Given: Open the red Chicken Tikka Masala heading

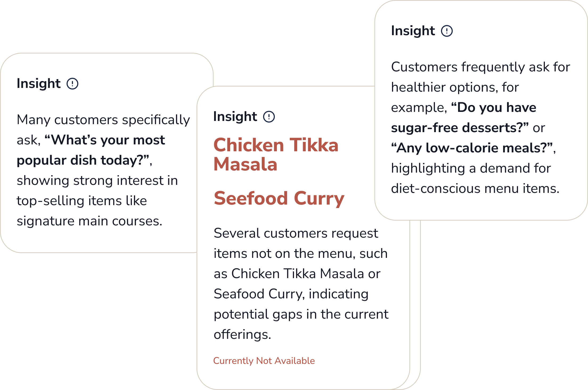Looking at the screenshot, I should 276,155.
